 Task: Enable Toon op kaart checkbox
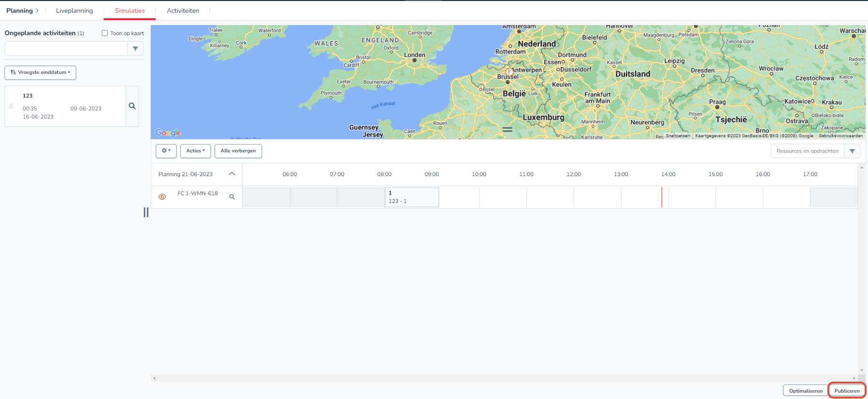[105, 33]
